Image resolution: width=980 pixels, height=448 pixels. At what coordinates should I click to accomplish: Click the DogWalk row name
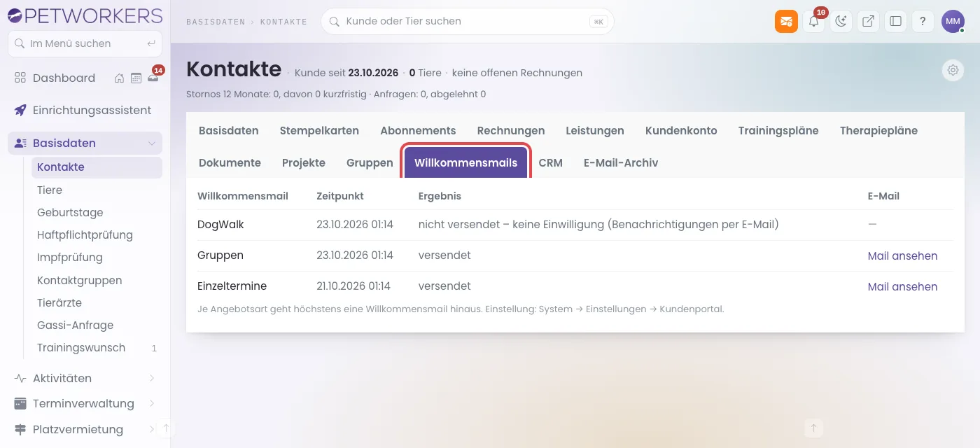220,225
